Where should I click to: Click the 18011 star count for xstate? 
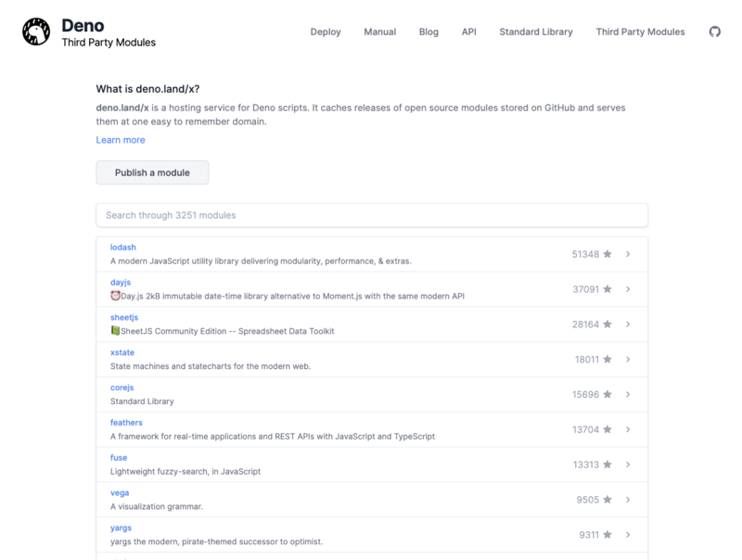click(587, 359)
